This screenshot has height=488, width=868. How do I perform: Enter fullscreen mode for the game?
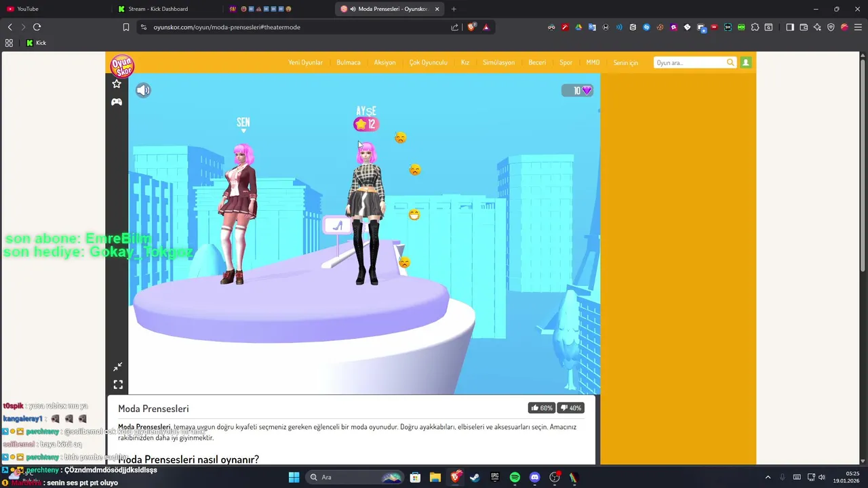pos(117,384)
